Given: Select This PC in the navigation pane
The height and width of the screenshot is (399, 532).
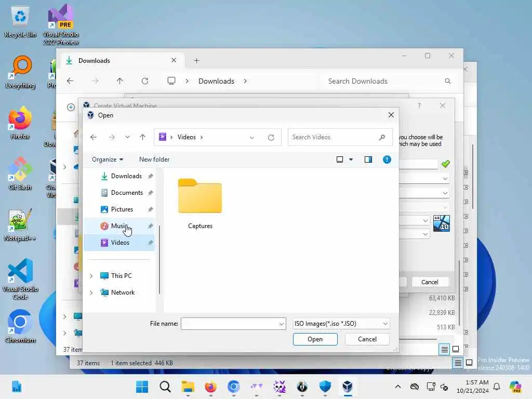Looking at the screenshot, I should [121, 276].
